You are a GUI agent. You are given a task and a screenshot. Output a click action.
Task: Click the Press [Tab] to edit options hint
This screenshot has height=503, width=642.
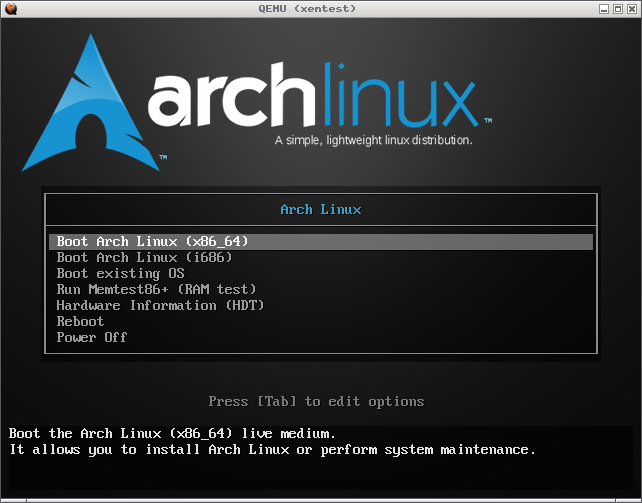click(316, 402)
